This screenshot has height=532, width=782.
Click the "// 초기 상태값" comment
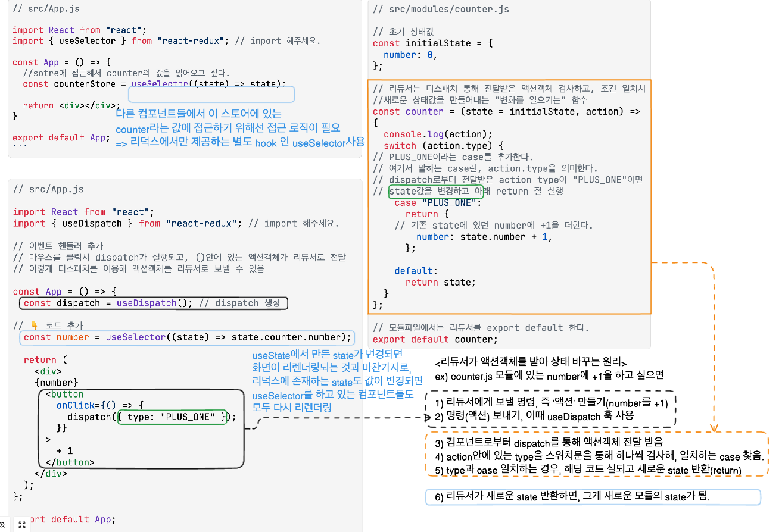click(404, 32)
